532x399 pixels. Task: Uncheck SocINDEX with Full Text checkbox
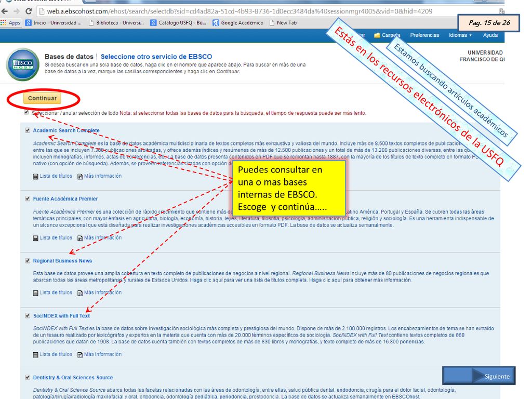coord(28,315)
